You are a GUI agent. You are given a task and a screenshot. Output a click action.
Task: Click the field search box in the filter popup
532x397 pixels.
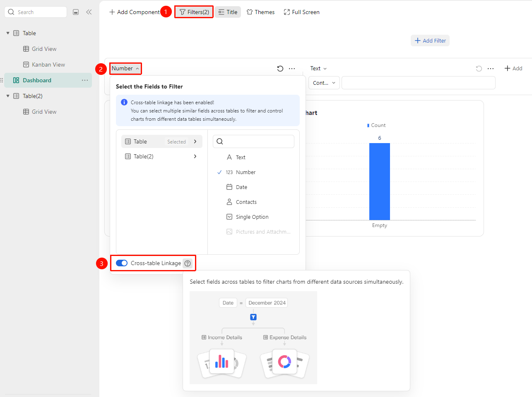click(253, 141)
